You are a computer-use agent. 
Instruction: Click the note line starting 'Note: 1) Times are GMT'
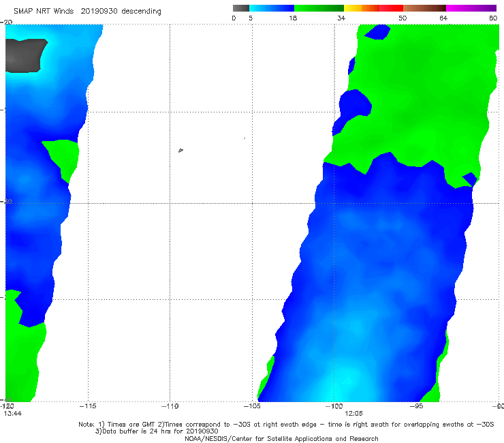pyautogui.click(x=286, y=425)
